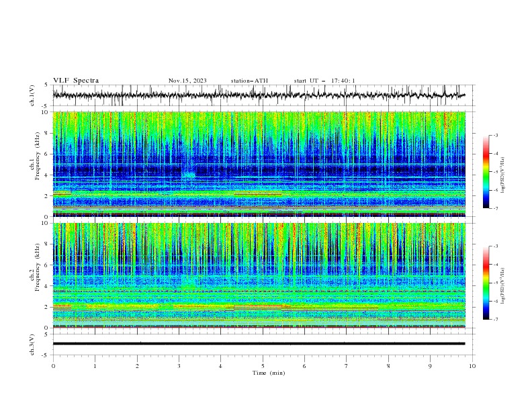The width and height of the screenshot is (532, 411).
Task: Click the "-7" label on ch.1 colorbar
Action: (x=496, y=208)
